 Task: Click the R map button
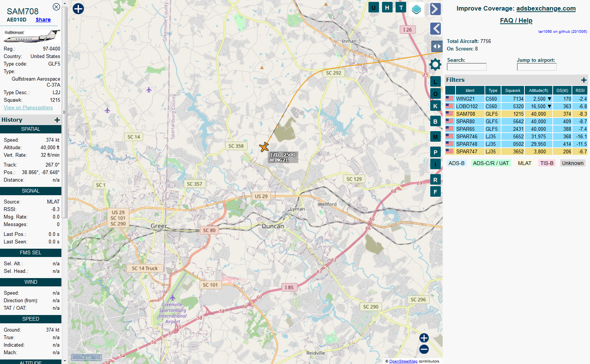click(x=436, y=180)
